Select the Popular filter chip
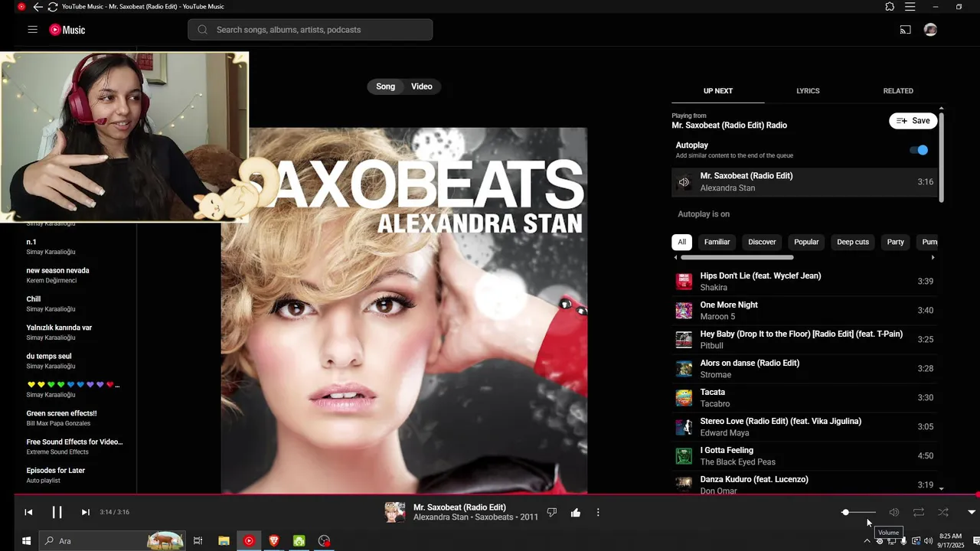Screen dimensions: 980x551 (806, 242)
